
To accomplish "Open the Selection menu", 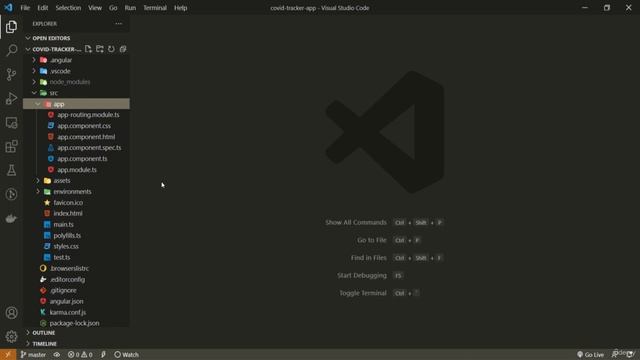I will 68,8.
